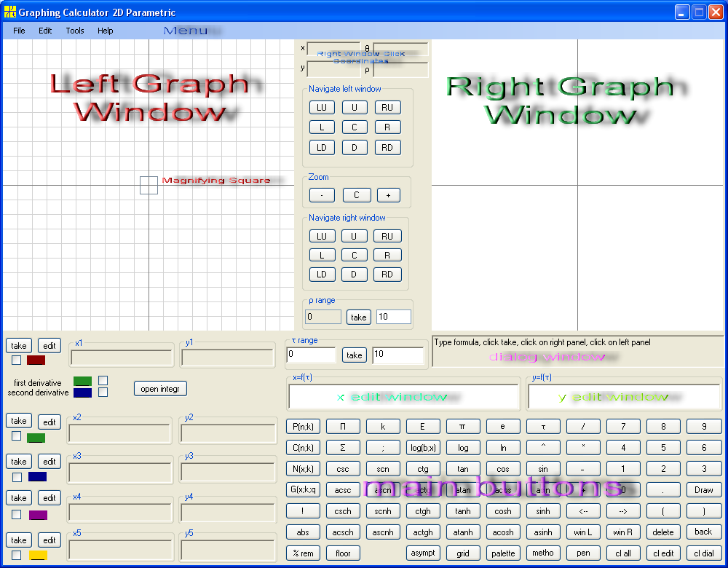
Task: Click R in Navigate right window
Action: (x=387, y=255)
